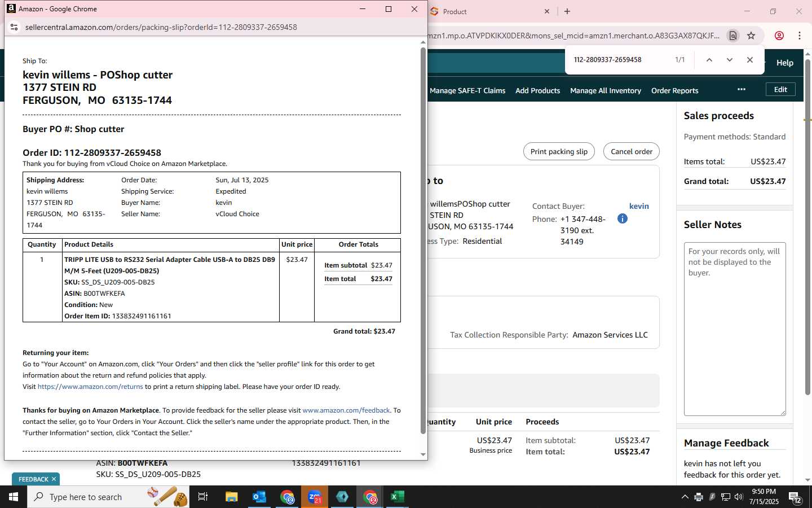Go to previous find result
Image resolution: width=812 pixels, height=508 pixels.
click(x=709, y=60)
